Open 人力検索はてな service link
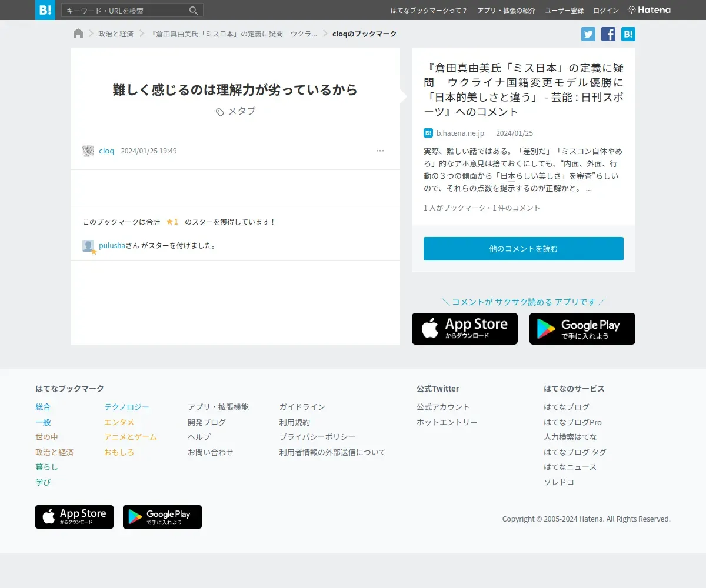Viewport: 706px width, 588px height. coord(570,437)
